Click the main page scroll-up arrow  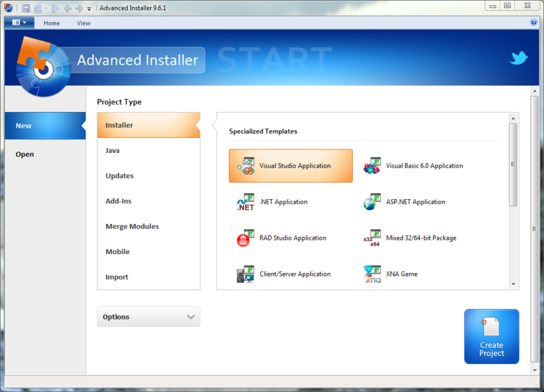click(x=534, y=91)
